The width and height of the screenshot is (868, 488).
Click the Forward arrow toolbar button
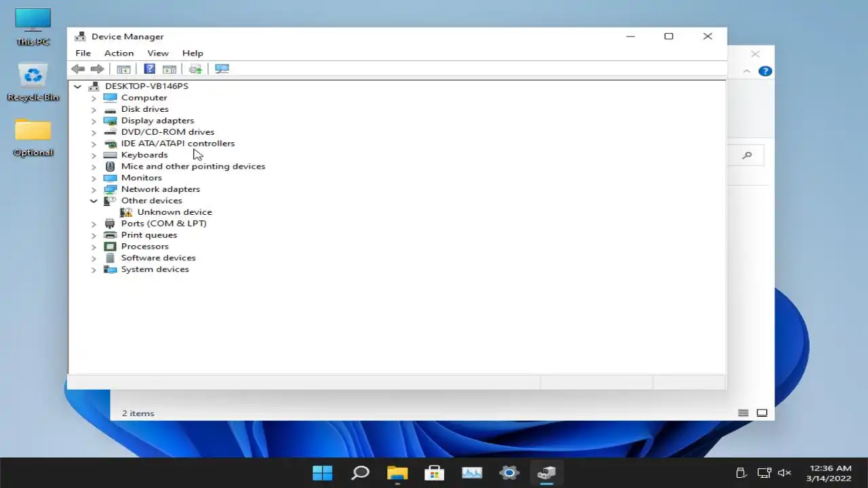[97, 68]
